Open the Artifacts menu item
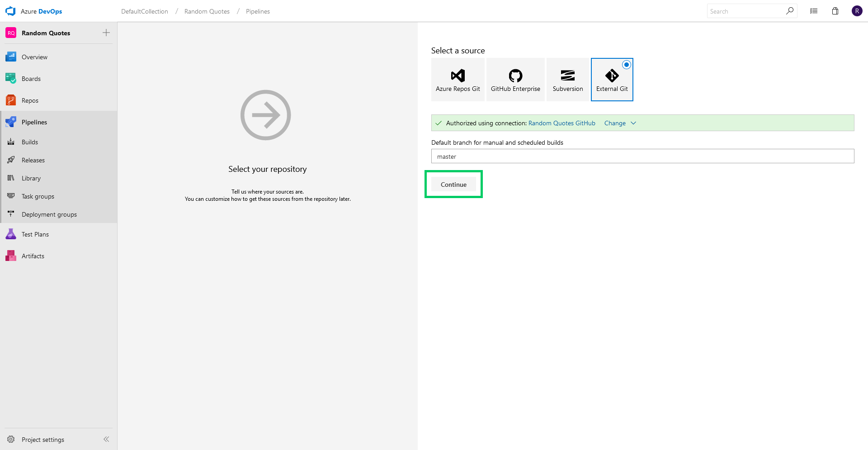This screenshot has width=868, height=450. tap(33, 256)
